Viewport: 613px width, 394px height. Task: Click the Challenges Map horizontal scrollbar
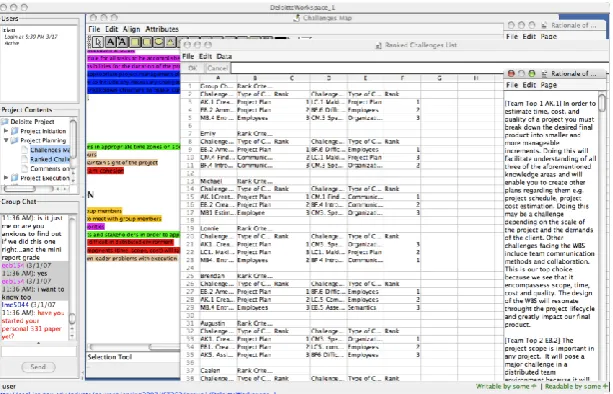point(133,347)
